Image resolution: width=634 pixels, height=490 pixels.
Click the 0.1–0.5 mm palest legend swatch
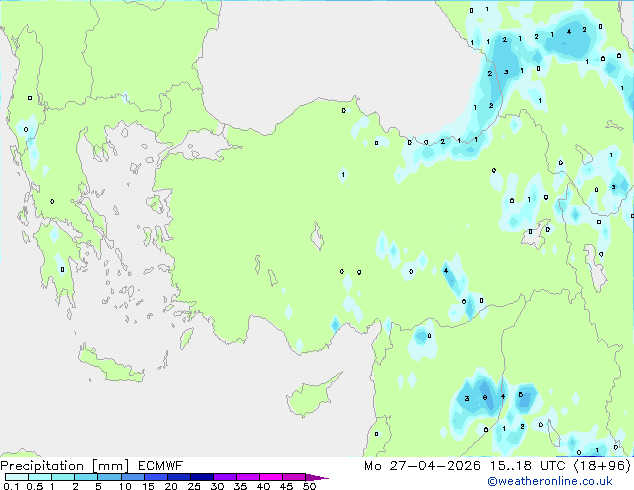17,477
